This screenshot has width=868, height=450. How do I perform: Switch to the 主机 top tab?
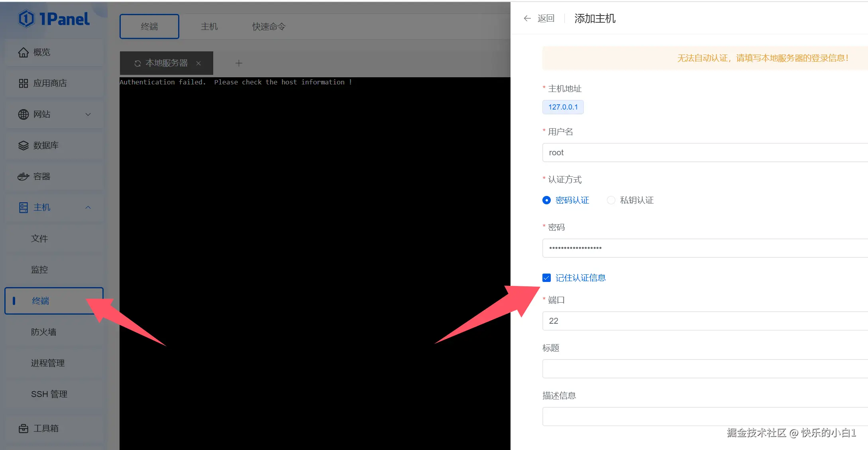209,26
